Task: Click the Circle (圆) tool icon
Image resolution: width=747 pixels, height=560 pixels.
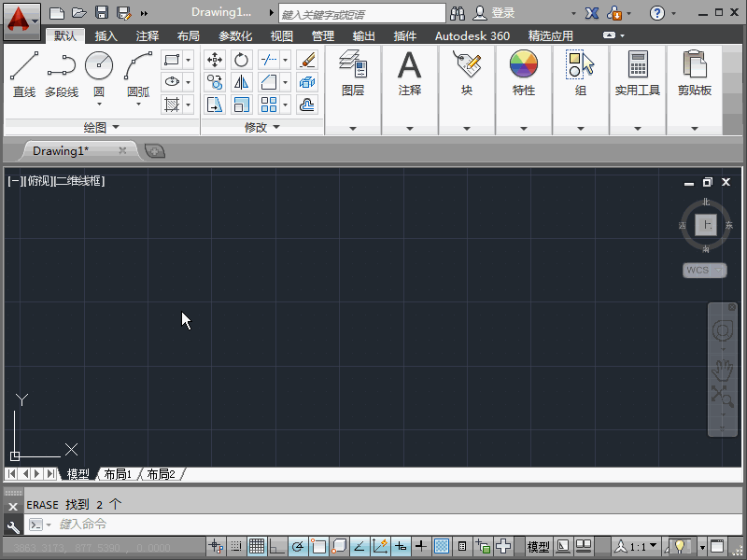Action: click(x=99, y=67)
